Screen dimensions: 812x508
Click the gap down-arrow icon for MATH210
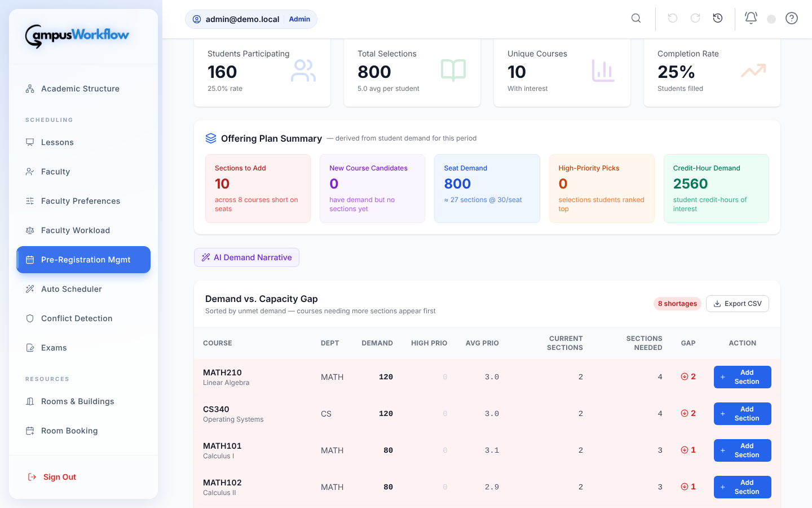685,376
